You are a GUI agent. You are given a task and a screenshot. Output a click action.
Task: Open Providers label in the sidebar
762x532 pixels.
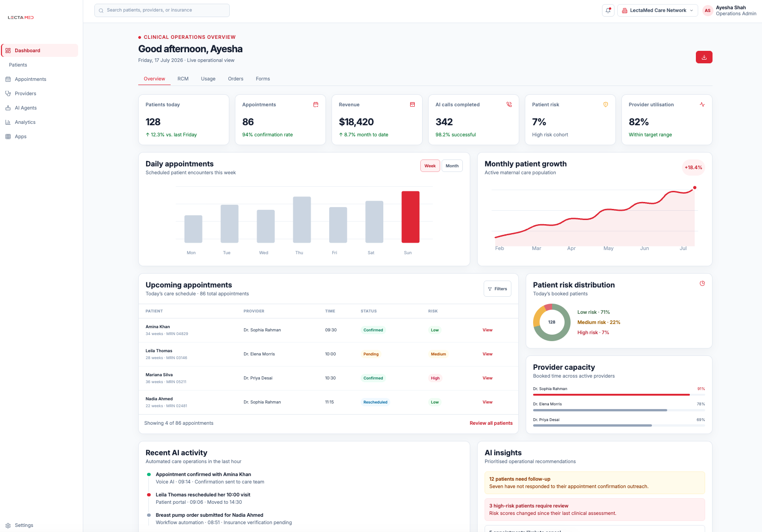coord(25,94)
